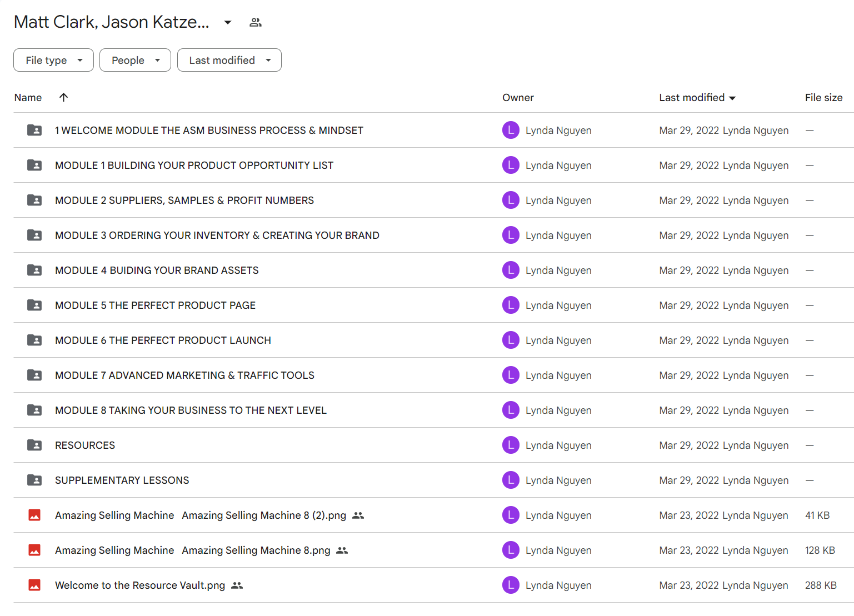Select MODULE 8 TAKING YOUR BUSINESS folder name

pyautogui.click(x=191, y=410)
